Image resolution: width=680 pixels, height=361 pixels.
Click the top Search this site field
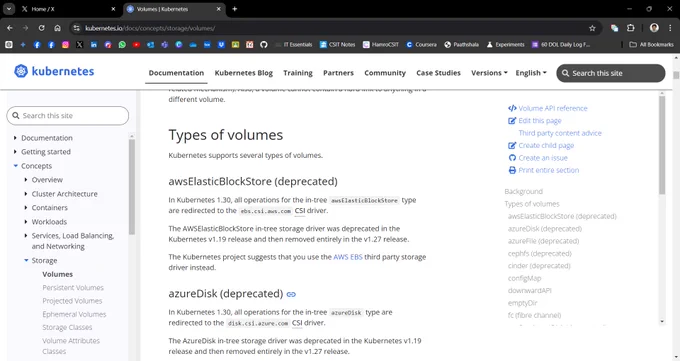point(611,73)
